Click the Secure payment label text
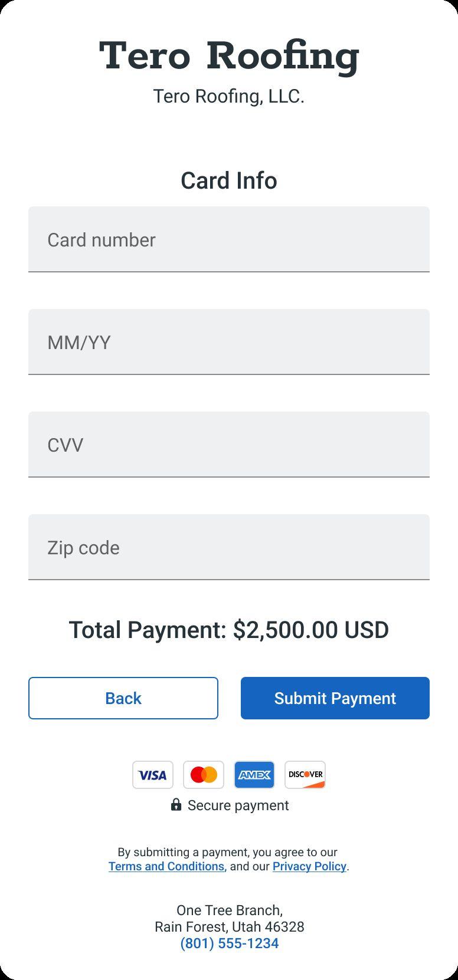The width and height of the screenshot is (458, 980). [x=238, y=805]
